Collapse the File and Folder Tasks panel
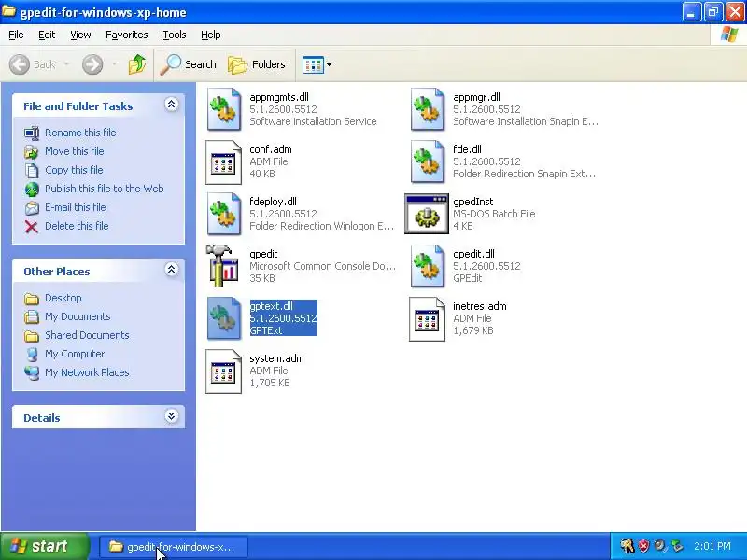 171,105
